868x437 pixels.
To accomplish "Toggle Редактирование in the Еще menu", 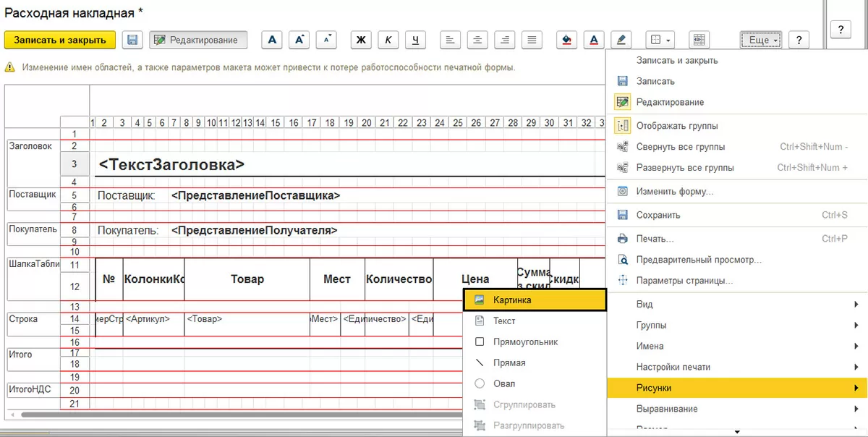I will [x=669, y=102].
